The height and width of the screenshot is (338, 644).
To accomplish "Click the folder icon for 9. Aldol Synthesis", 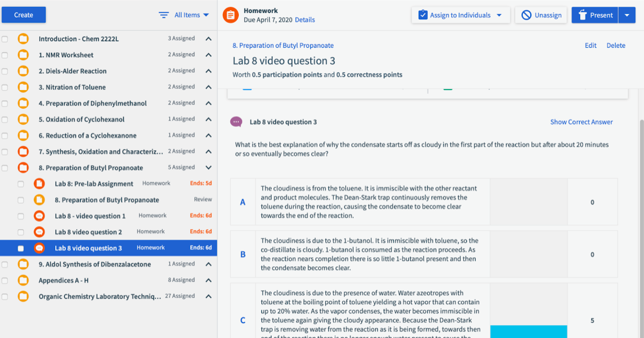I will click(23, 264).
